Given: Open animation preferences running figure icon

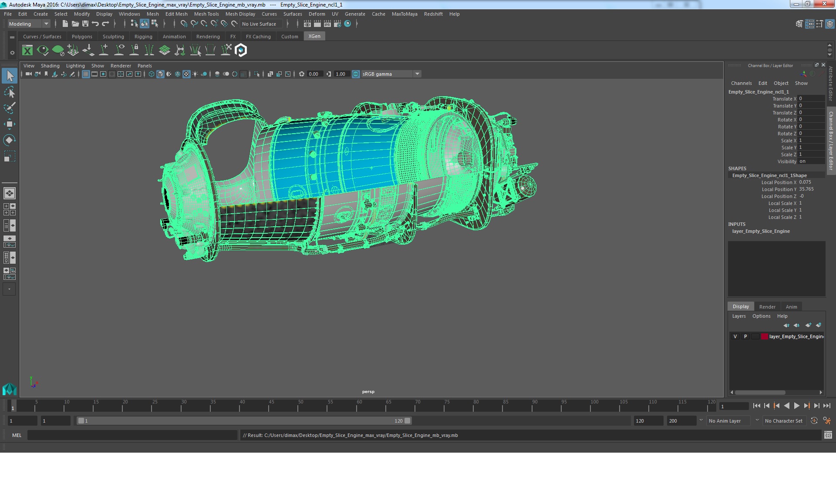Looking at the screenshot, I should pos(827,421).
